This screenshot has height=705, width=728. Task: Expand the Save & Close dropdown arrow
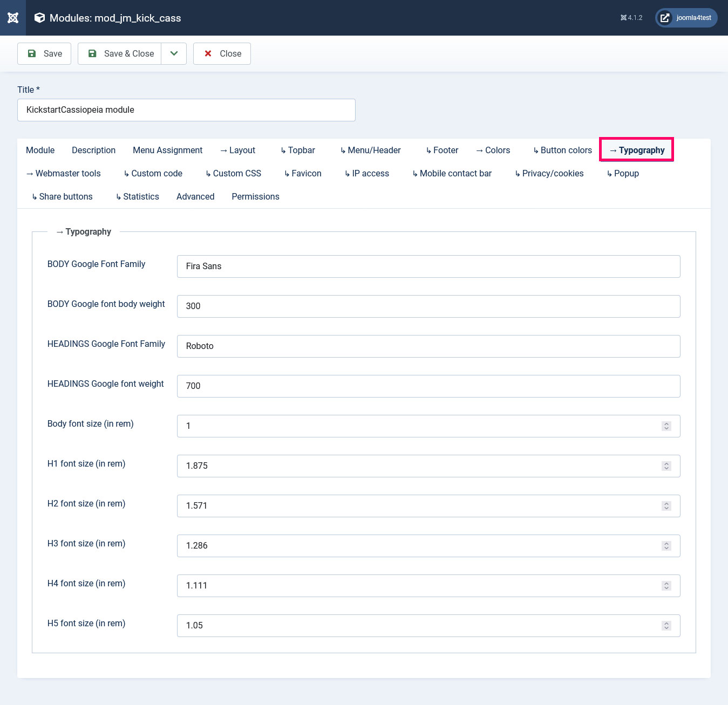coord(174,53)
